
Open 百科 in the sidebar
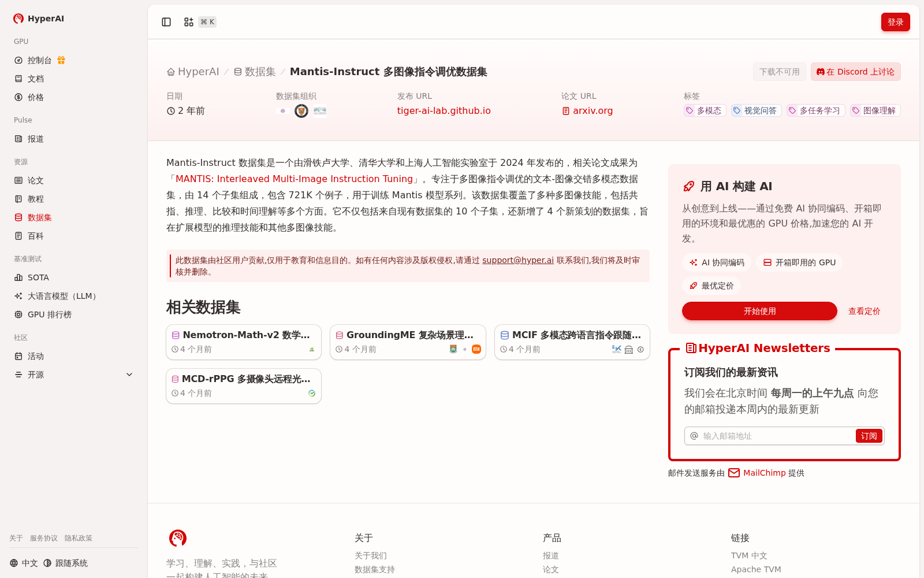click(x=74, y=236)
